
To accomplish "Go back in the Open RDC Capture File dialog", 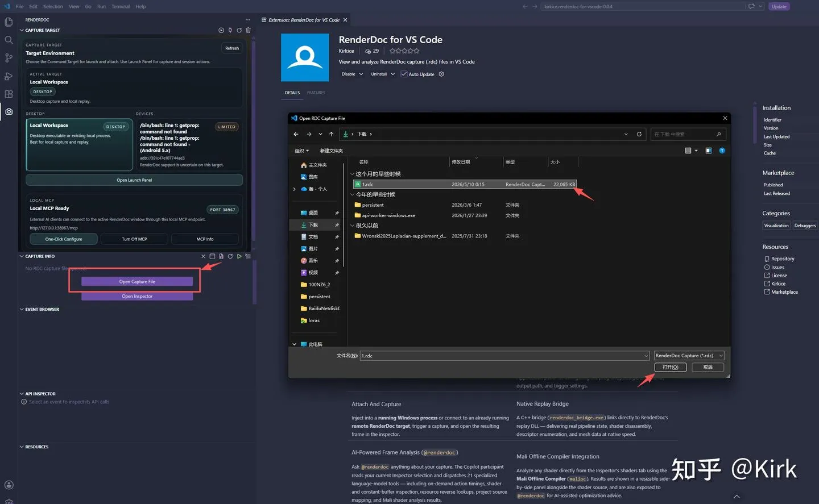I will 296,134.
